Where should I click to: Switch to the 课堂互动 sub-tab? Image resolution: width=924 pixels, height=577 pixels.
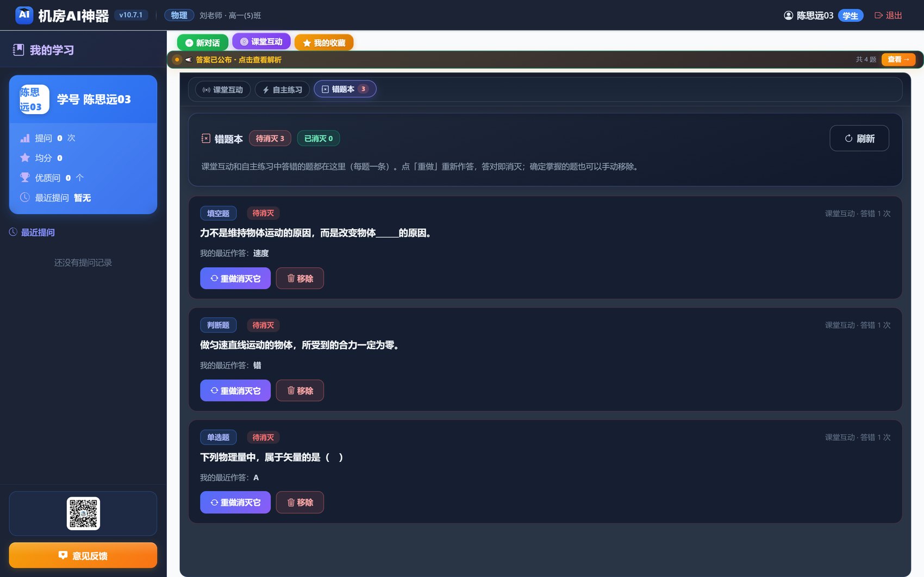pos(223,90)
